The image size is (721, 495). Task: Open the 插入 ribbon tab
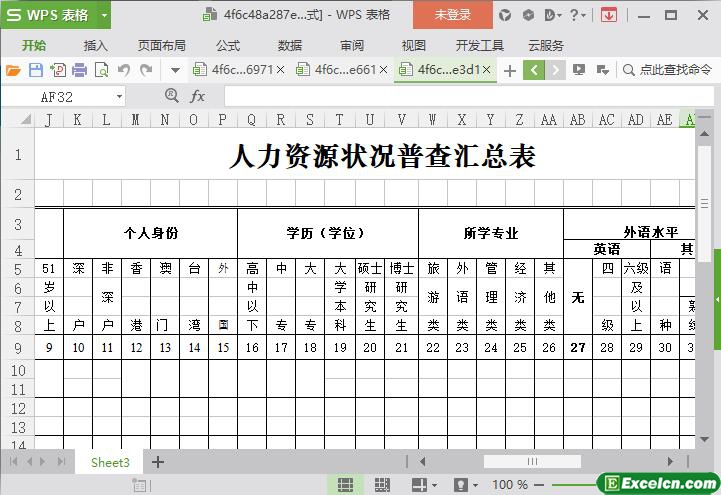(96, 46)
